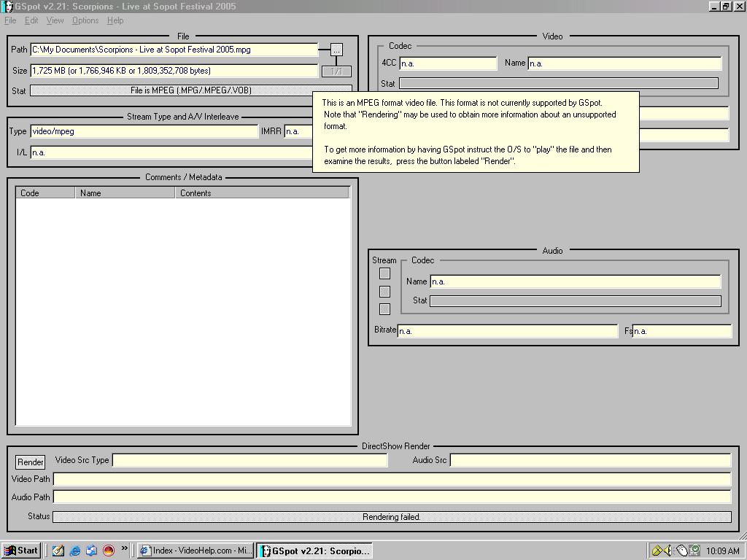The width and height of the screenshot is (747, 560).
Task: Open Outlook Express quick-launch icon
Action: 91,551
